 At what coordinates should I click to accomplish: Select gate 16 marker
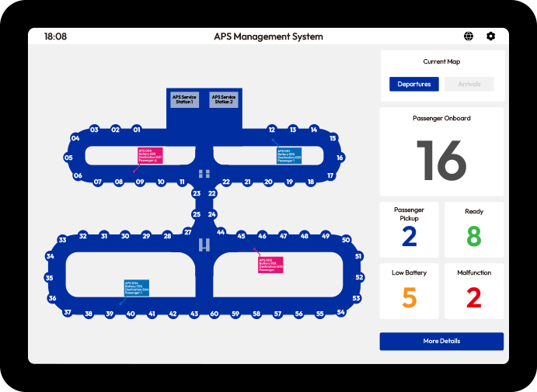point(340,158)
